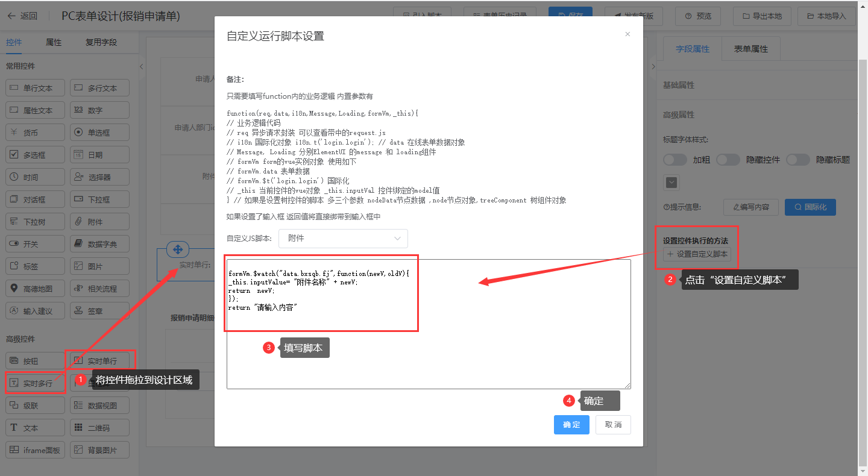The image size is (868, 476).
Task: Pick the 对话框 control
Action: [35, 199]
